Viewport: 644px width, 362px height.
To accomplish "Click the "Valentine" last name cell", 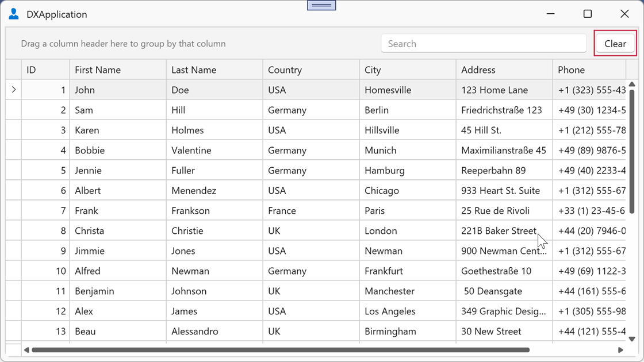I will click(214, 150).
